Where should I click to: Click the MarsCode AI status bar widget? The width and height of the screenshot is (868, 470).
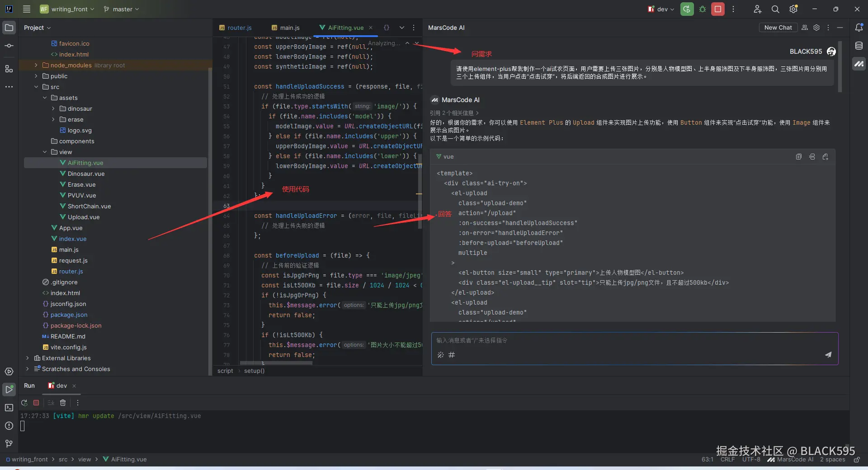[790, 460]
